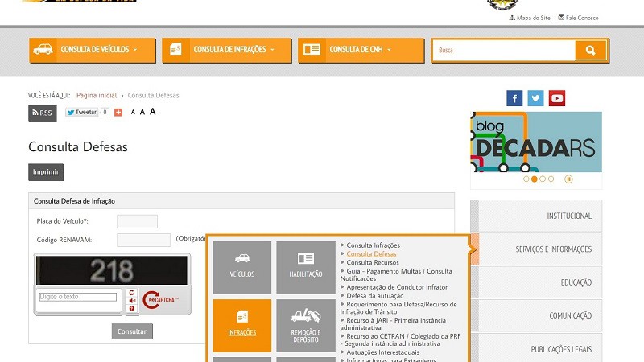The width and height of the screenshot is (644, 362).
Task: Select the Habilitação tile in flyout
Action: pos(306,268)
